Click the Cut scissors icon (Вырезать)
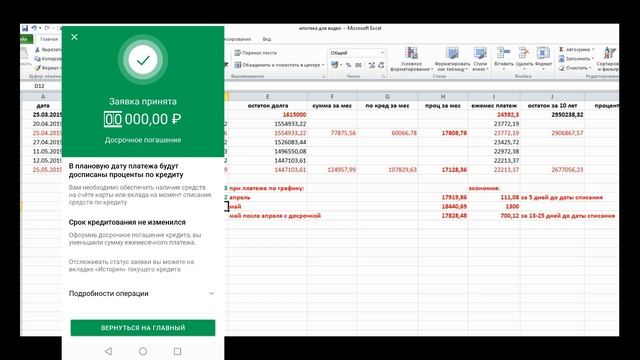Image resolution: width=640 pixels, height=360 pixels. tap(38, 49)
